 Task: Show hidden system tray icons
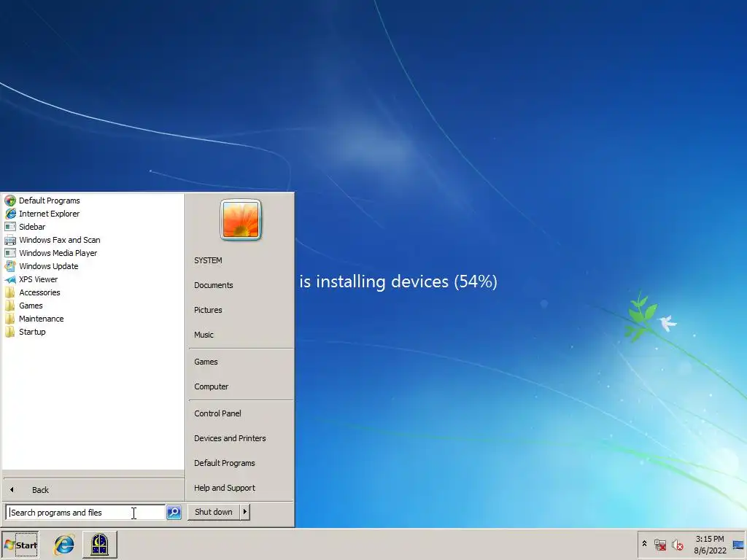pyautogui.click(x=645, y=543)
